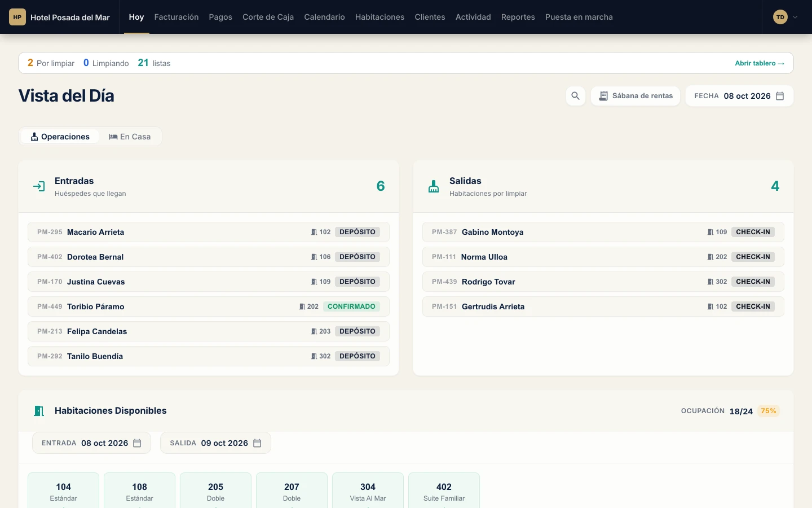Go to Corte de Caja
The image size is (812, 508).
(x=268, y=17)
